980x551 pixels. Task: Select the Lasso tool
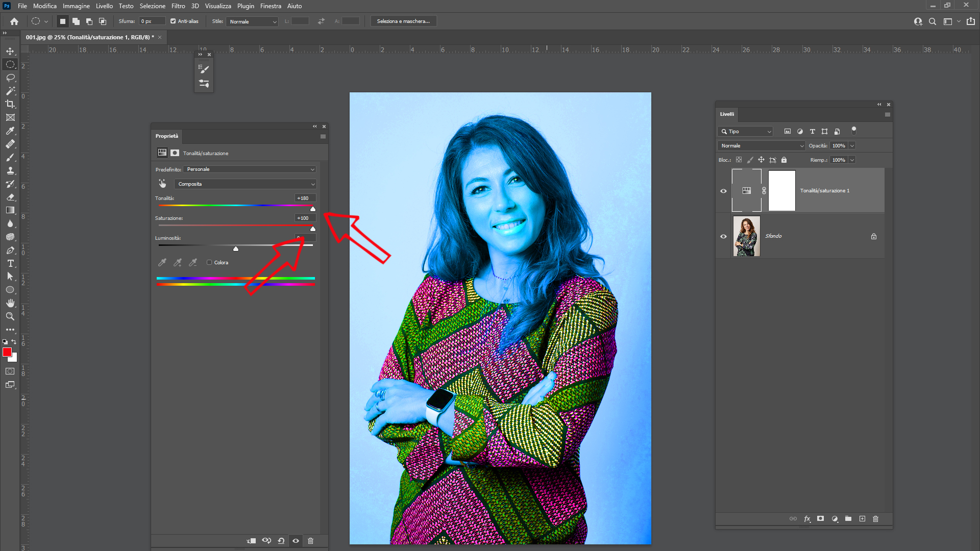pos(10,78)
